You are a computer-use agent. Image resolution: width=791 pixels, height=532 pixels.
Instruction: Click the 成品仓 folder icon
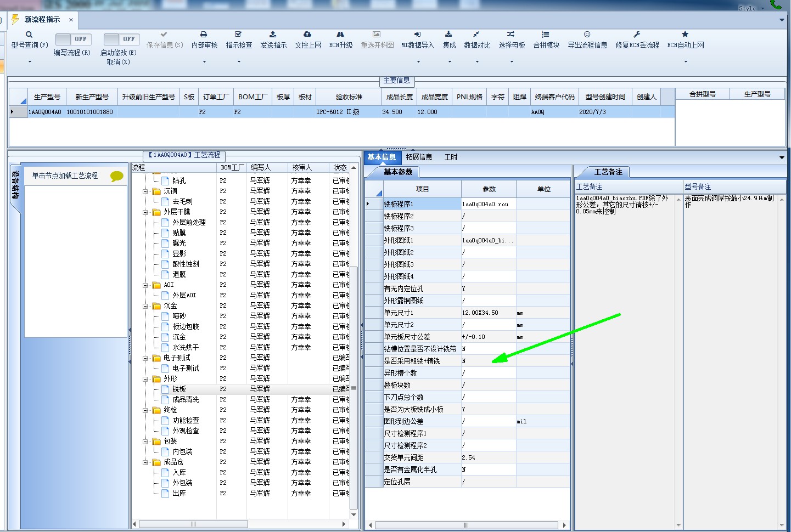click(x=157, y=462)
